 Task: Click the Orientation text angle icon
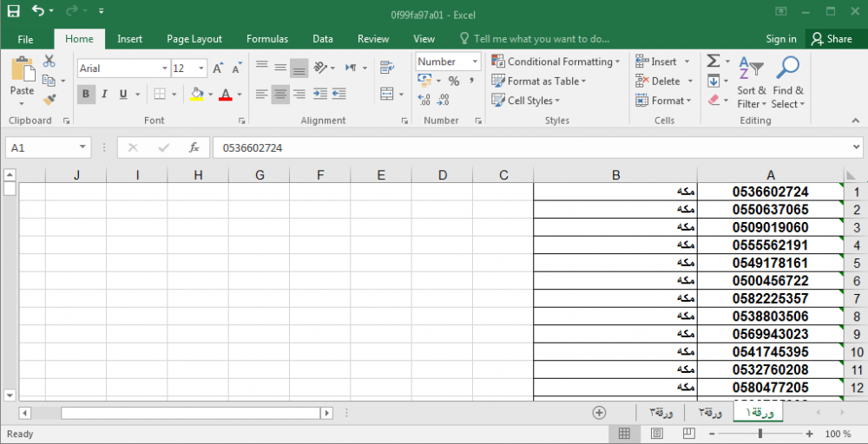point(320,68)
